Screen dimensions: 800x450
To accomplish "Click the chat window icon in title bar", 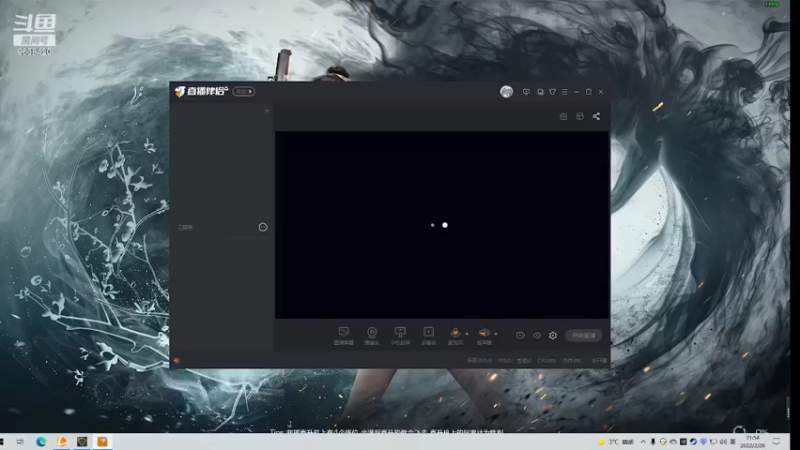I will point(540,92).
